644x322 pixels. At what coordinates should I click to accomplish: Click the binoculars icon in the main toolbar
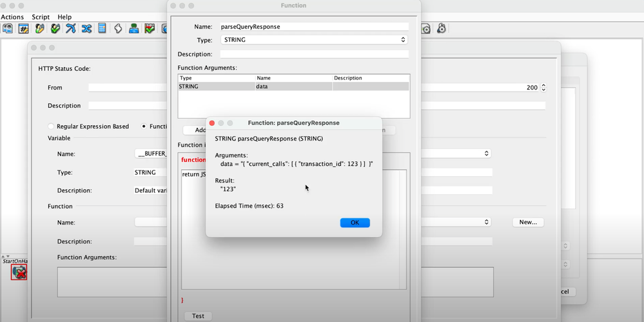point(7,28)
